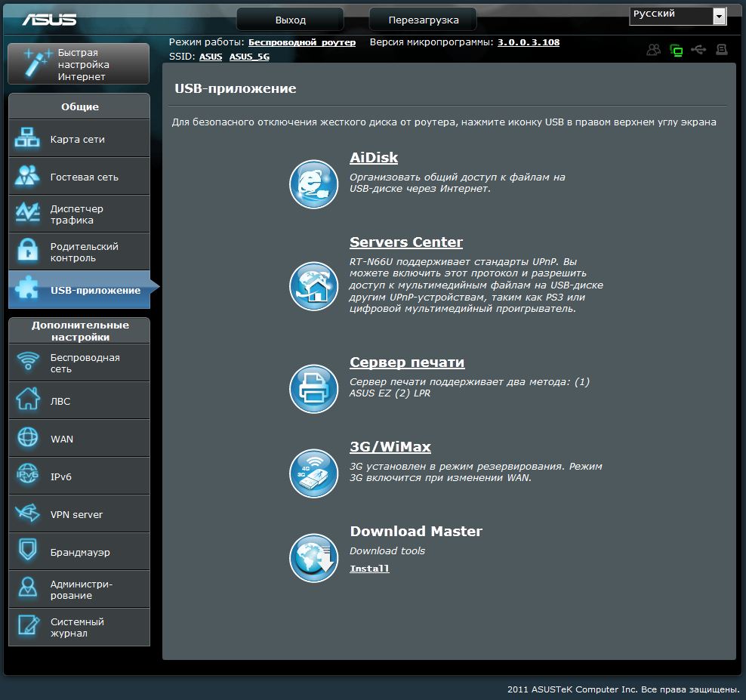
Task: Open Гостевая сеть menu item
Action: [x=79, y=176]
